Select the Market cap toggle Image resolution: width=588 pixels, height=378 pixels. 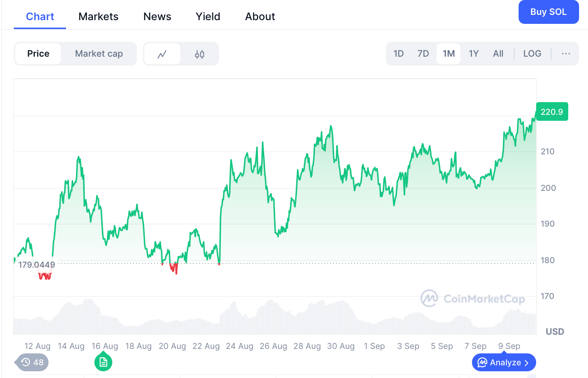click(99, 54)
